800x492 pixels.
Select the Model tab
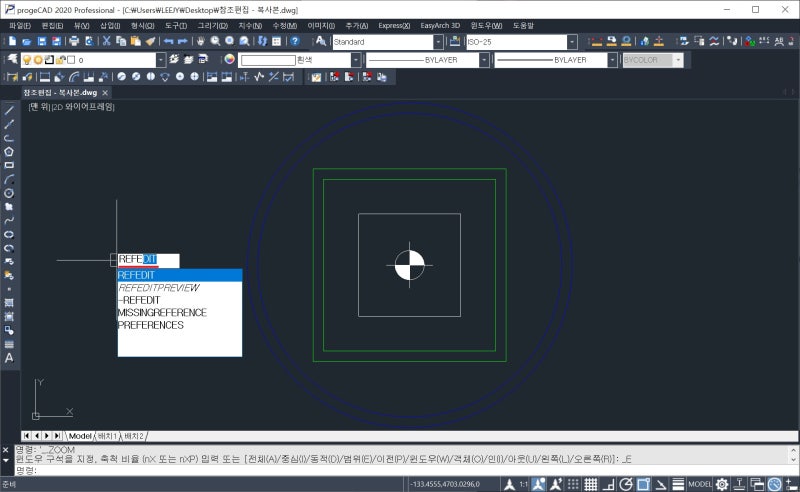point(80,436)
